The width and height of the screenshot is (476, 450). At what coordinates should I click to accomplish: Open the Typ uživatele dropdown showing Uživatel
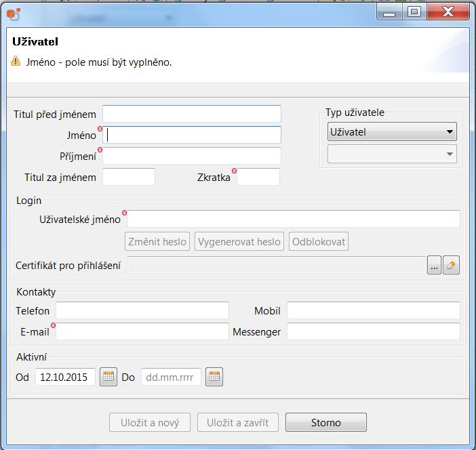tap(392, 131)
